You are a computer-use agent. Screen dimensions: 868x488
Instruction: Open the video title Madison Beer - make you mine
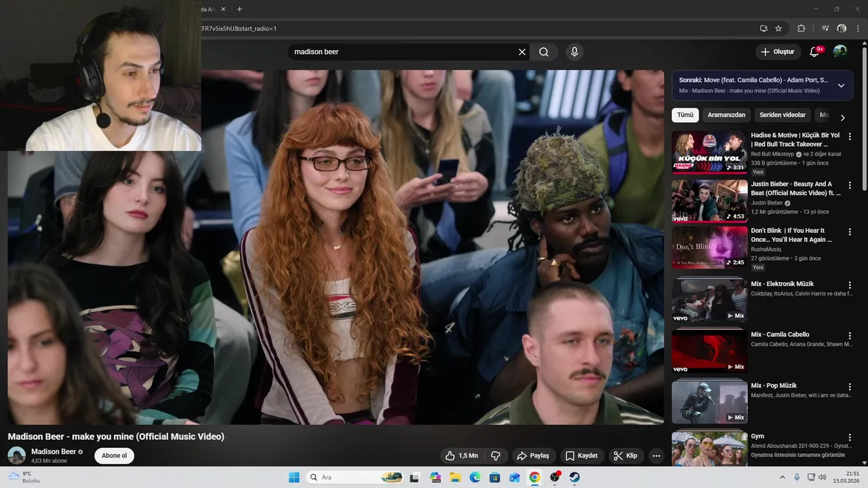click(116, 436)
